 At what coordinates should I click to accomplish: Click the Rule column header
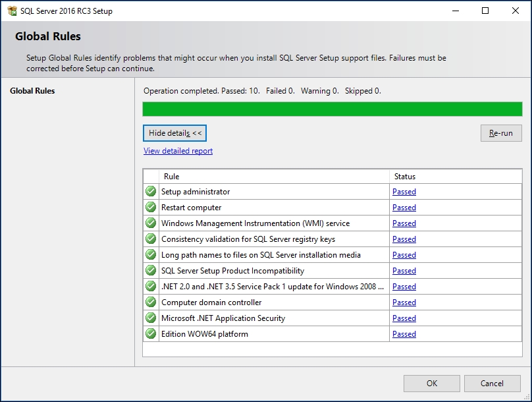point(274,177)
